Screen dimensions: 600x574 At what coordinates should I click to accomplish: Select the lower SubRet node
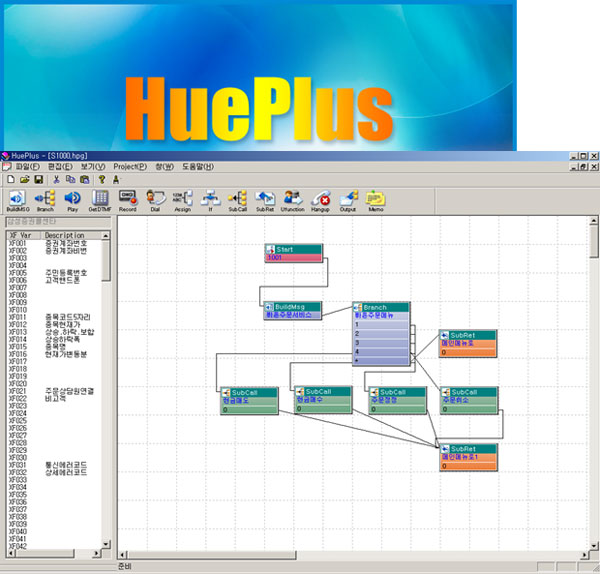[469, 457]
